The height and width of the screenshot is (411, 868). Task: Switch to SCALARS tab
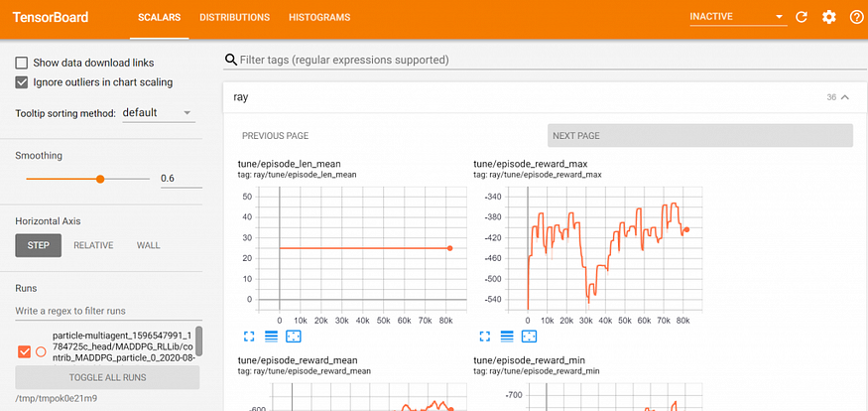tap(160, 17)
